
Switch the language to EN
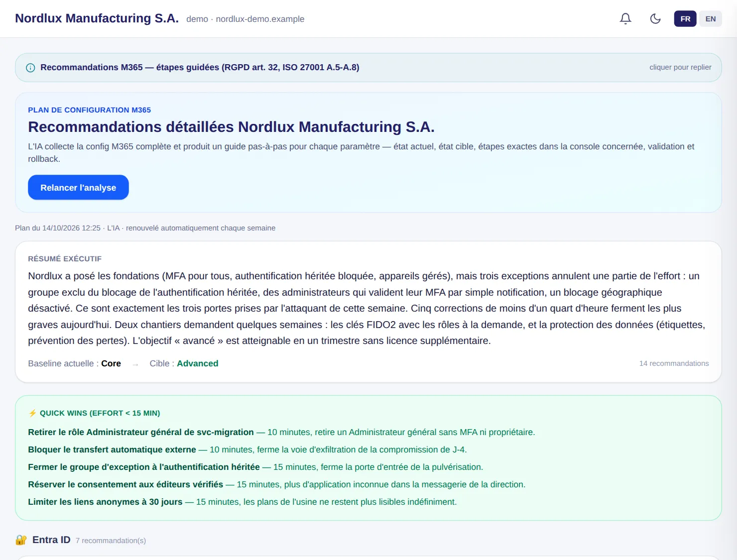click(711, 19)
